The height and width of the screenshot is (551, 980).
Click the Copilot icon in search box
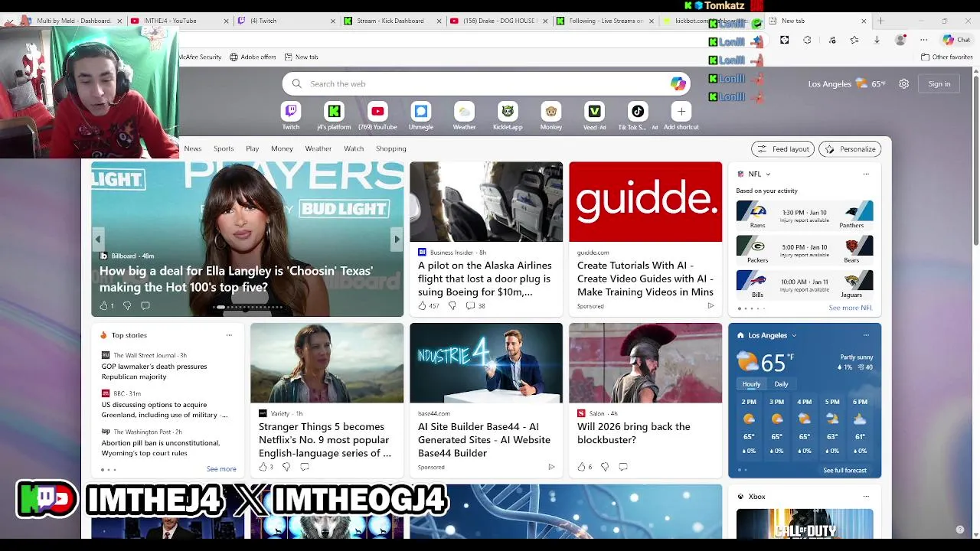(678, 84)
